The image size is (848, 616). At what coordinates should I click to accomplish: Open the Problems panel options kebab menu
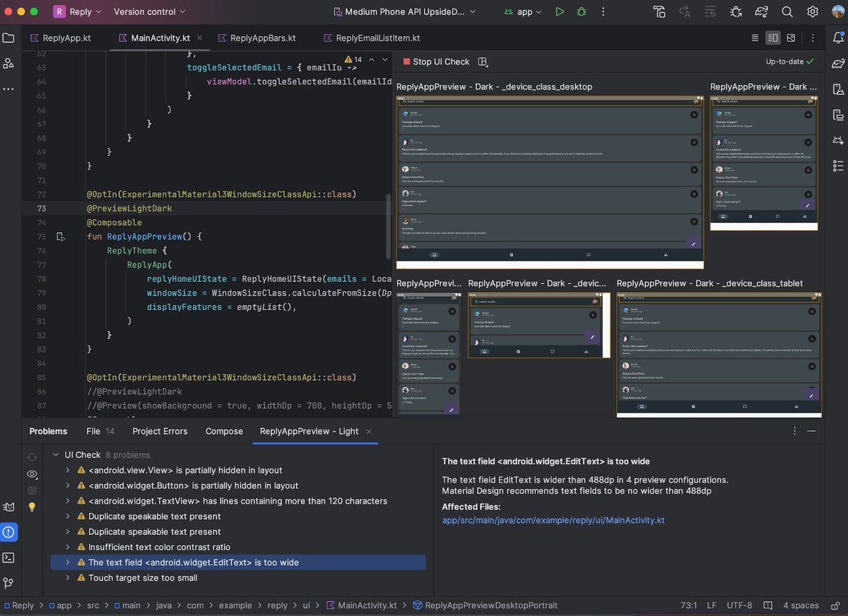click(x=794, y=431)
